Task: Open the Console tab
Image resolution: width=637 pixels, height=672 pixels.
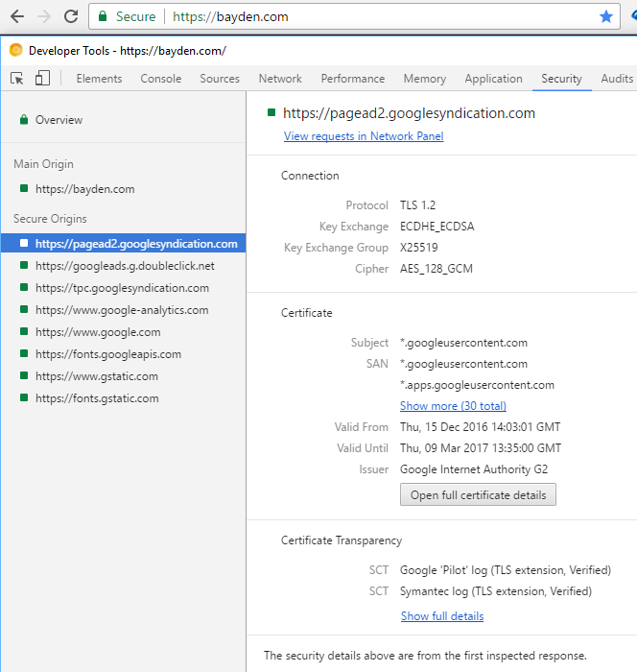Action: (x=160, y=79)
